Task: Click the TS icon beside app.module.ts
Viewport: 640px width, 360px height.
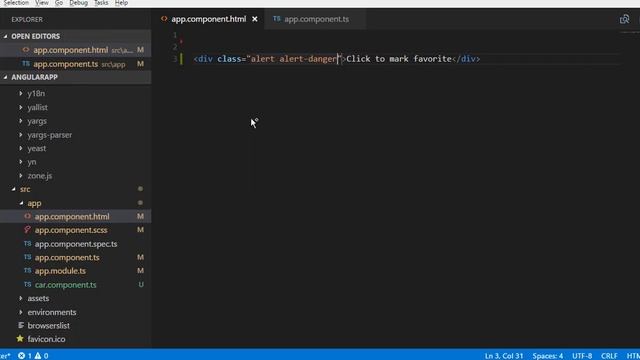Action: (x=27, y=271)
